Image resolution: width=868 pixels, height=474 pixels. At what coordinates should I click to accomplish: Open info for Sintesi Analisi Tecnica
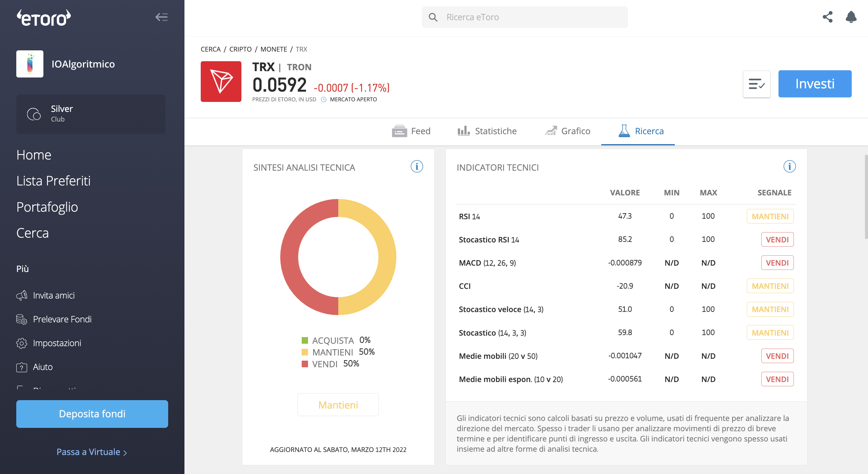tap(417, 166)
